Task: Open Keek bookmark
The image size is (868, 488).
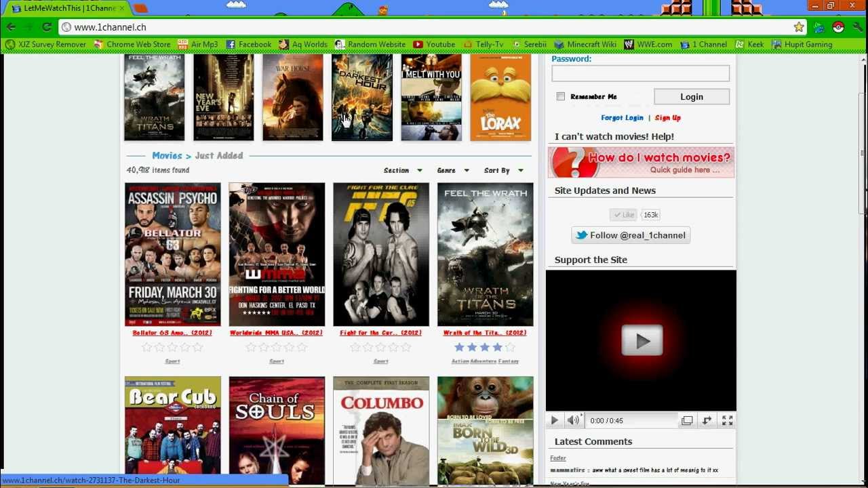Action: (749, 45)
